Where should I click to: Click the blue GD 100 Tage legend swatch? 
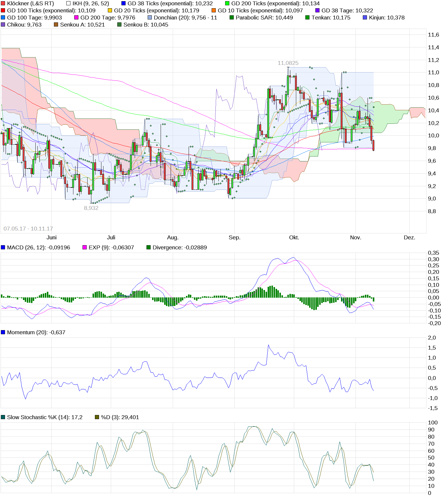pos(3,18)
